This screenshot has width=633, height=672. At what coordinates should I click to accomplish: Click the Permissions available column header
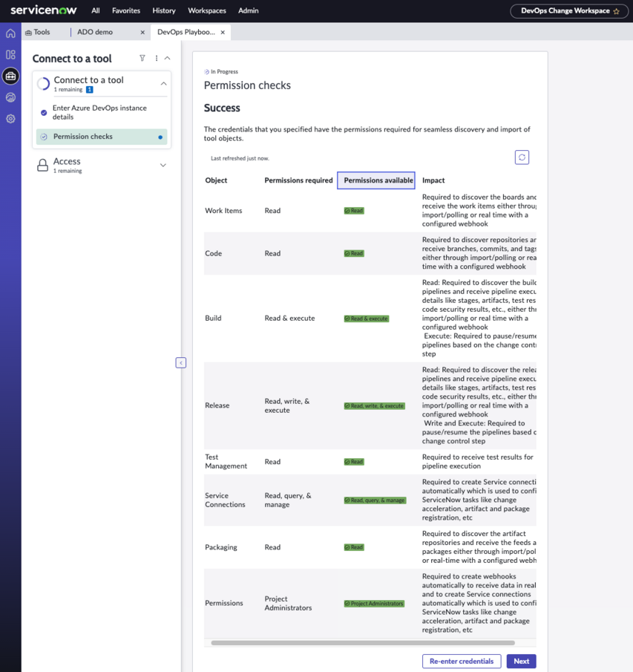pos(376,180)
